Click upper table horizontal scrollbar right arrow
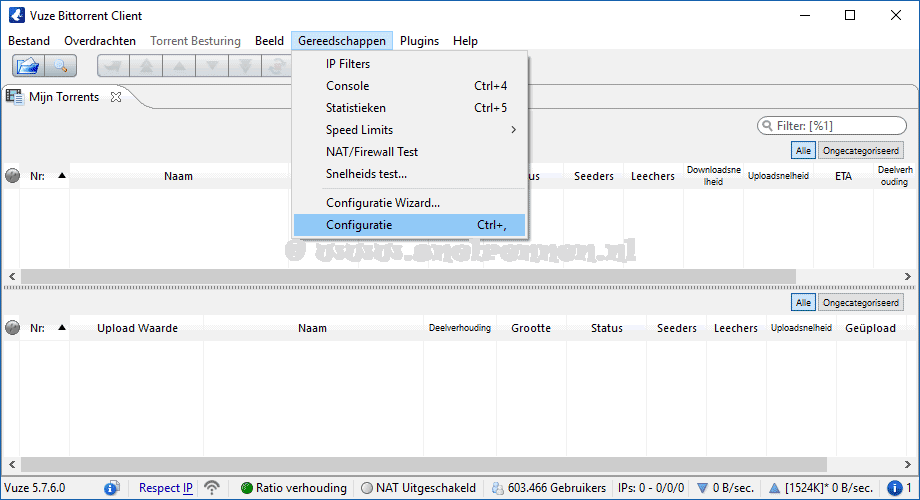920x500 pixels. click(x=908, y=276)
